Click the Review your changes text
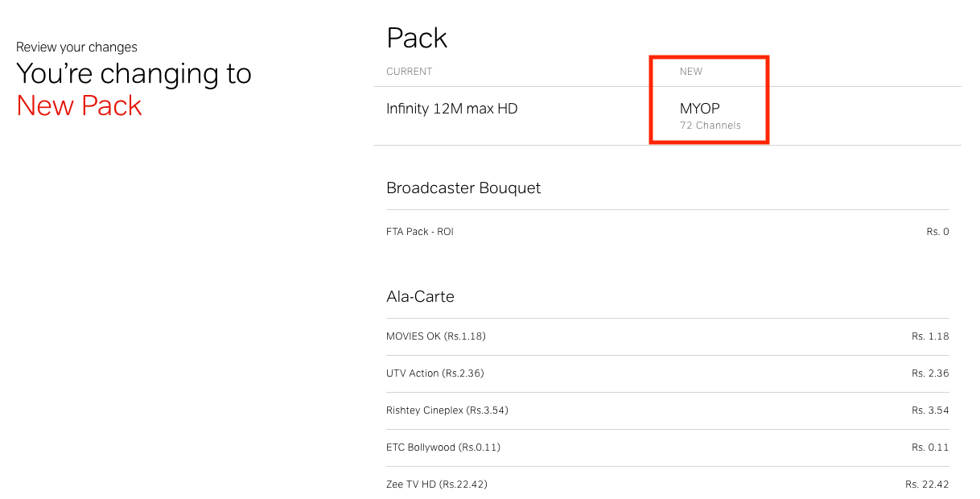980x499 pixels. click(76, 47)
